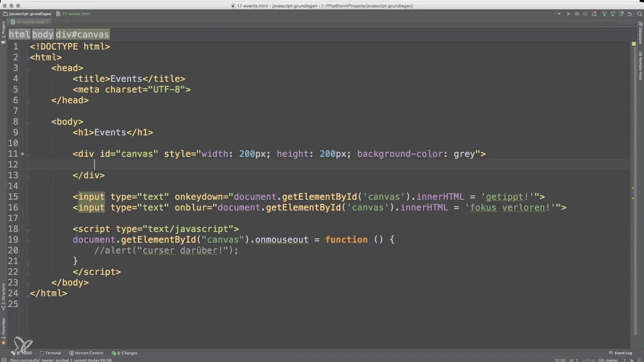Click 'fokus verloren!' text on line 16

click(510, 207)
